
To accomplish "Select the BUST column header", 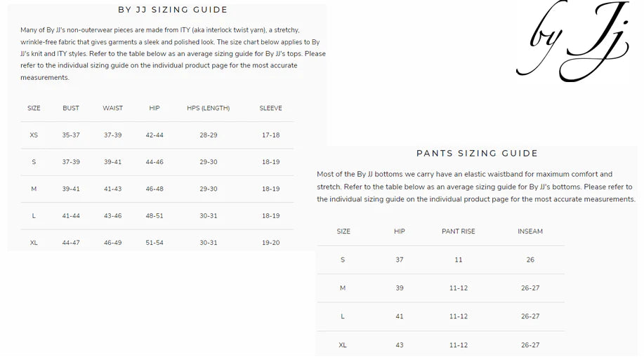I will [x=71, y=109].
